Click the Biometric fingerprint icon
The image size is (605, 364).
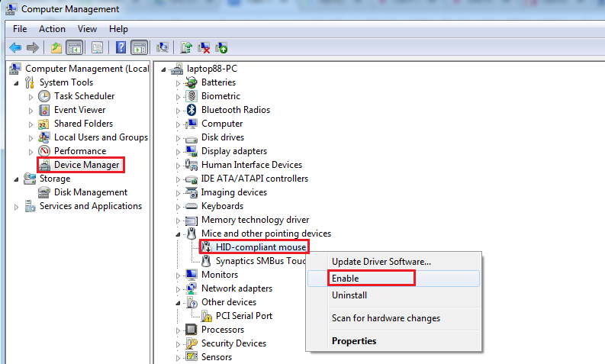[191, 96]
